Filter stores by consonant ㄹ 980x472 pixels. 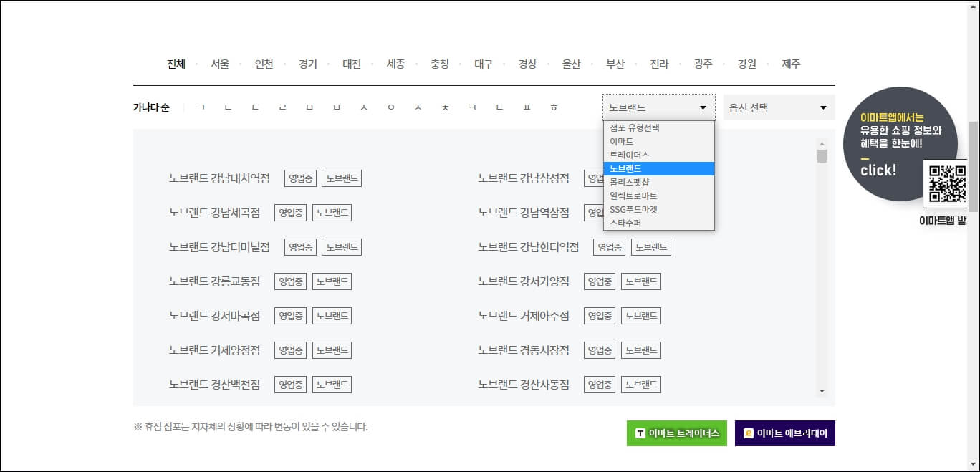(282, 107)
